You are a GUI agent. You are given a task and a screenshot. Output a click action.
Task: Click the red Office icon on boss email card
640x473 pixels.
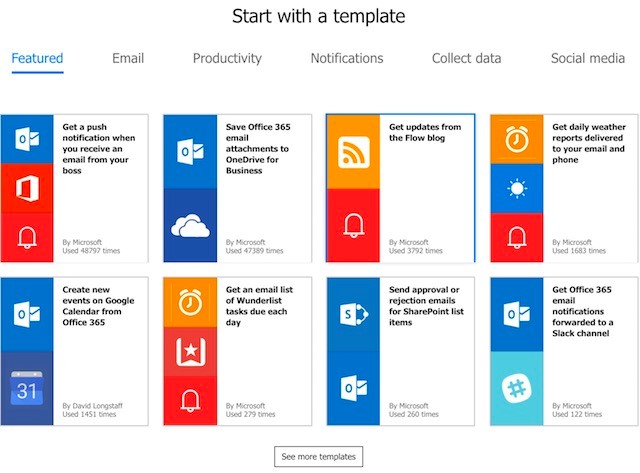27,188
